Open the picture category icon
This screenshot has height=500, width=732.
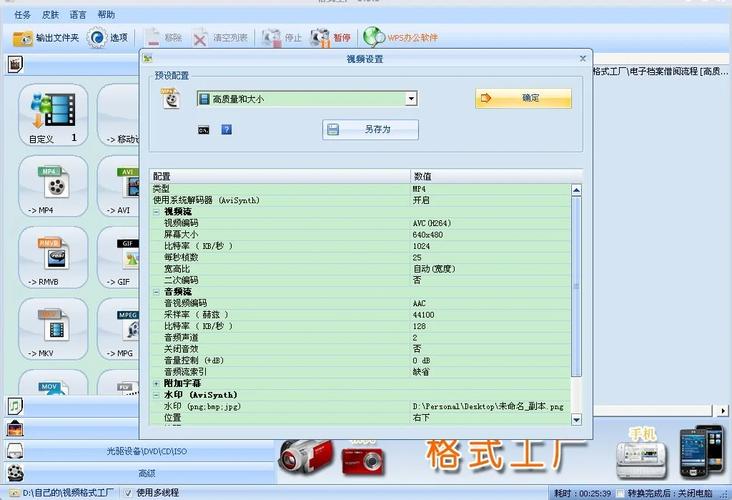click(x=15, y=428)
